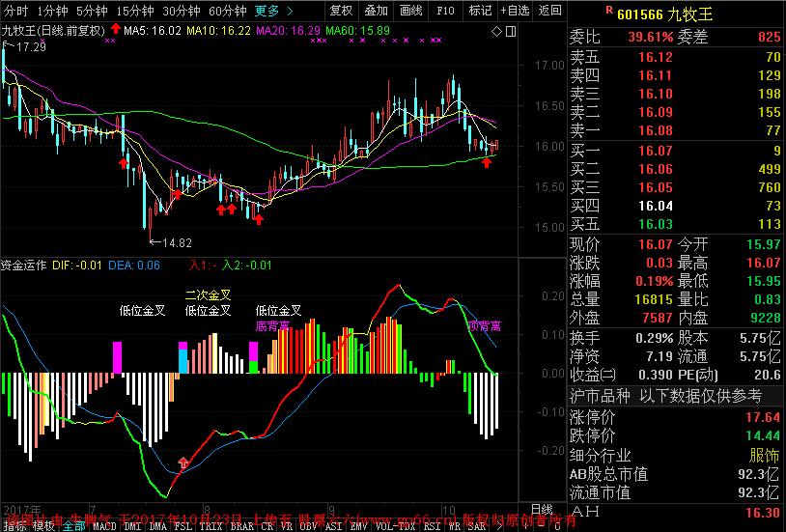
Task: Switch to the VR indicator
Action: point(287,526)
